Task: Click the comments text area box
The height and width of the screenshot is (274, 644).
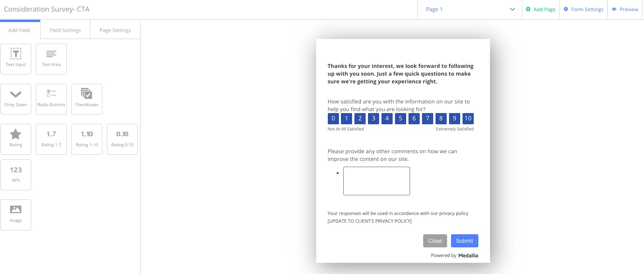Action: (376, 181)
